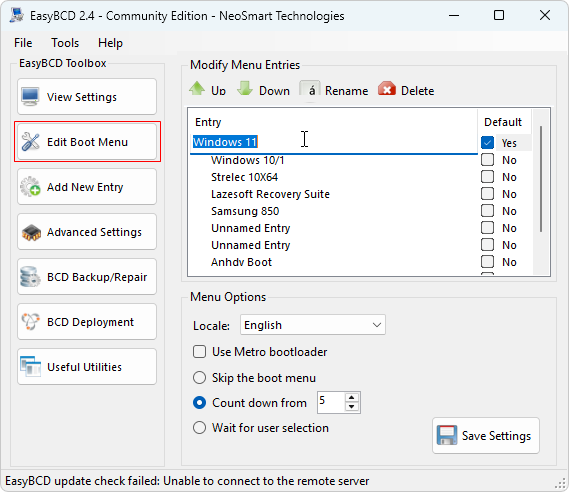Open View Settings from the toolbox
This screenshot has width=569, height=492.
(87, 97)
